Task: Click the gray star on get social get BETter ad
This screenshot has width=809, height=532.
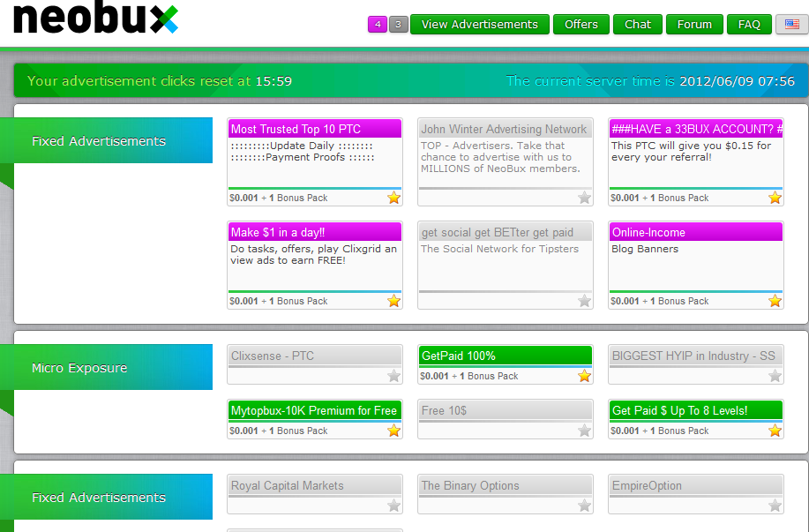Action: click(x=585, y=301)
